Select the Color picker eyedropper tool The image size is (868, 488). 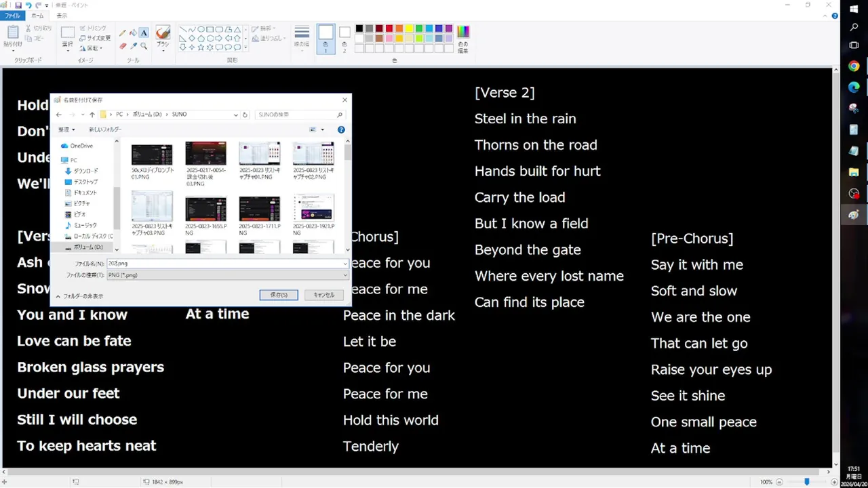[134, 45]
